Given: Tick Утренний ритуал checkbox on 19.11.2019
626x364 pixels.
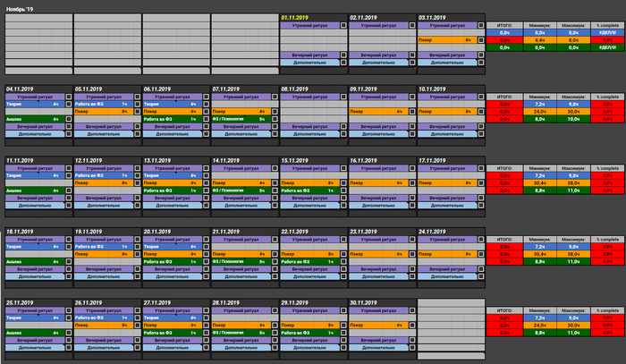Looking at the screenshot, I should click(x=138, y=240).
